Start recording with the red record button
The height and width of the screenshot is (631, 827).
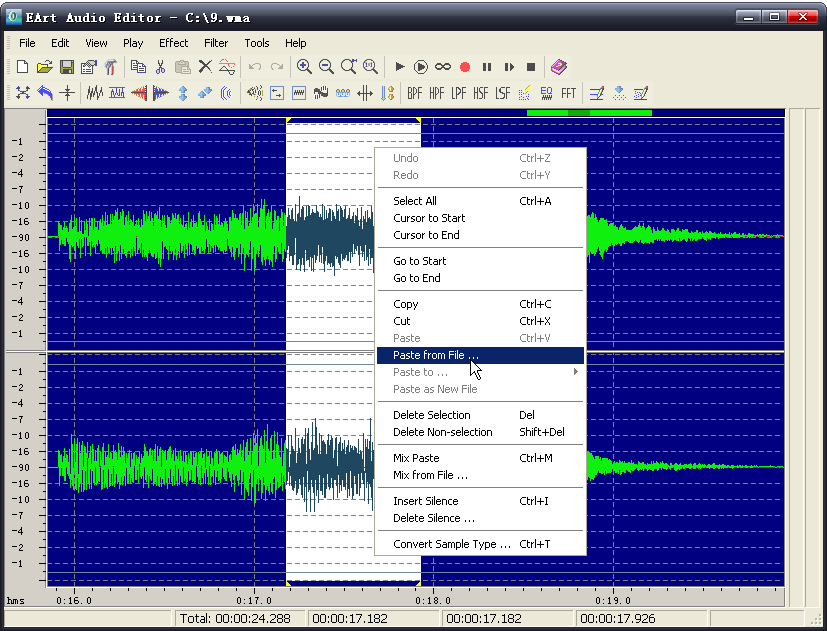[465, 67]
